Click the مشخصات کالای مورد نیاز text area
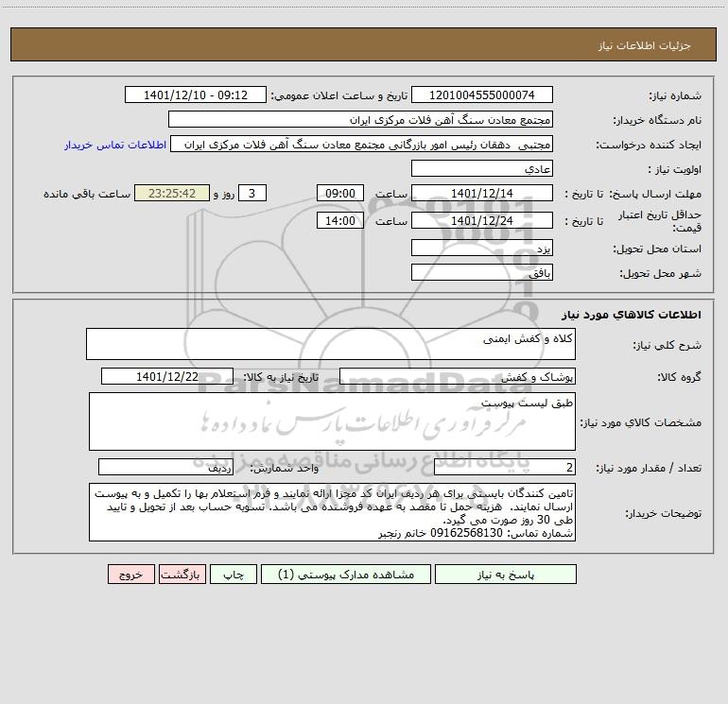Viewport: 728px width, 704px height. [332, 421]
